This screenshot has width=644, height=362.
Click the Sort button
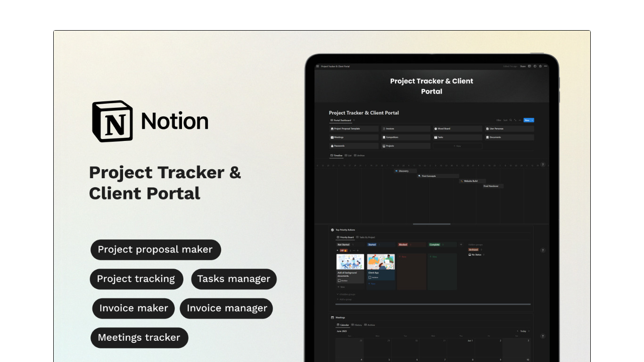(505, 120)
